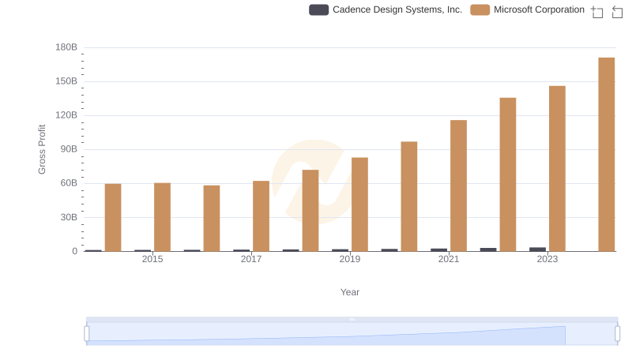Screen dimensions: 632x364
Task: Select the Microsoft bar for 2017
Action: click(261, 216)
